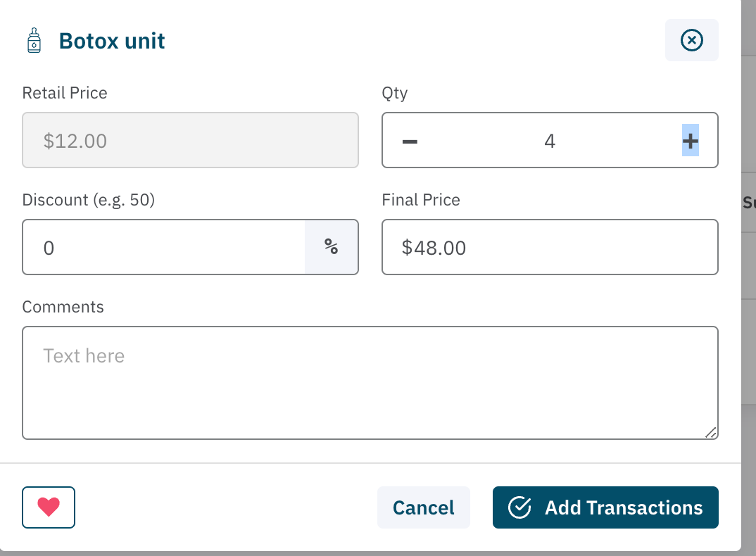Viewport: 756px width, 556px height.
Task: Select the quantity value 4
Action: click(550, 141)
